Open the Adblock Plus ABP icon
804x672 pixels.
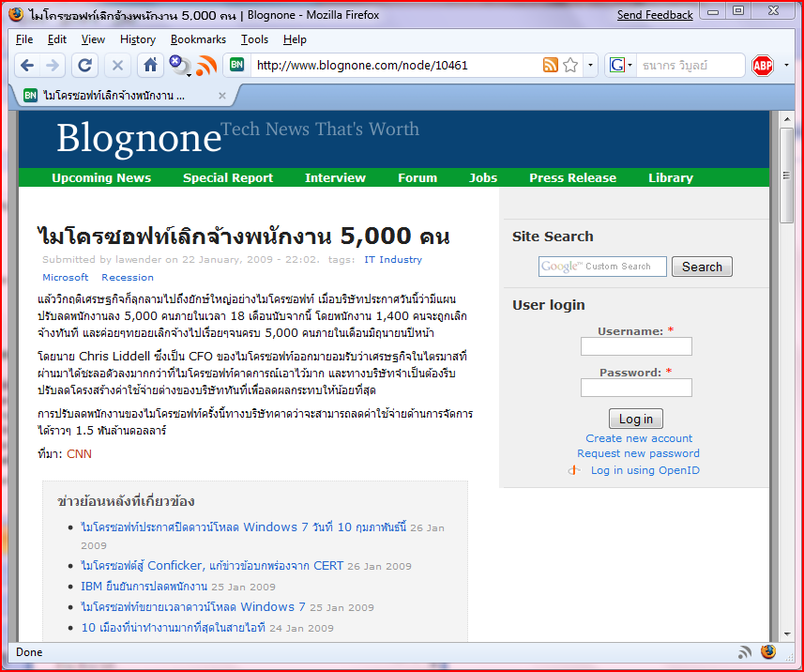(x=762, y=66)
